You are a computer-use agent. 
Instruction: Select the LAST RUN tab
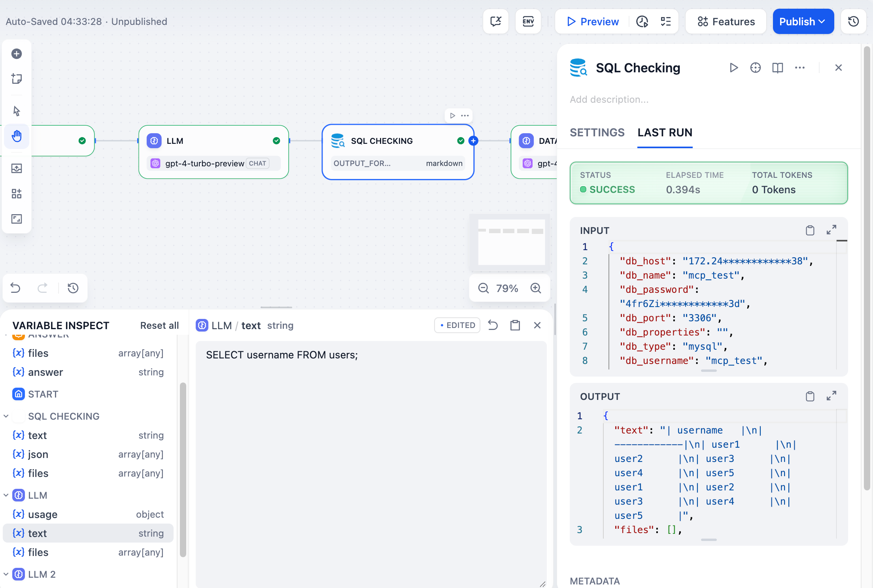[x=665, y=132]
